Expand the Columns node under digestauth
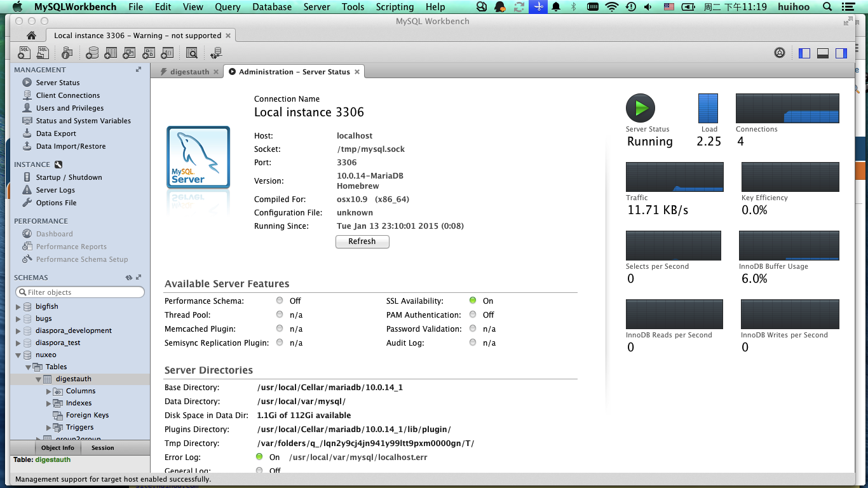Image resolution: width=868 pixels, height=488 pixels. click(x=49, y=391)
